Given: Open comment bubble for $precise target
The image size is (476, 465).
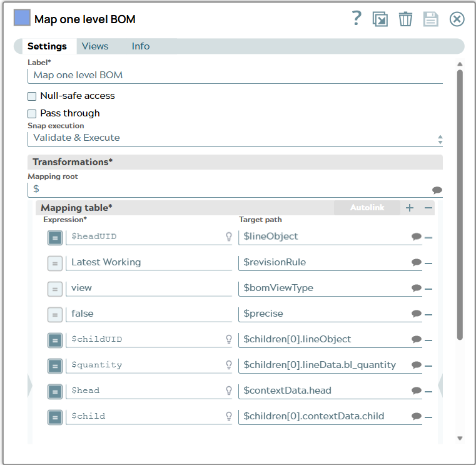Looking at the screenshot, I should 416,314.
